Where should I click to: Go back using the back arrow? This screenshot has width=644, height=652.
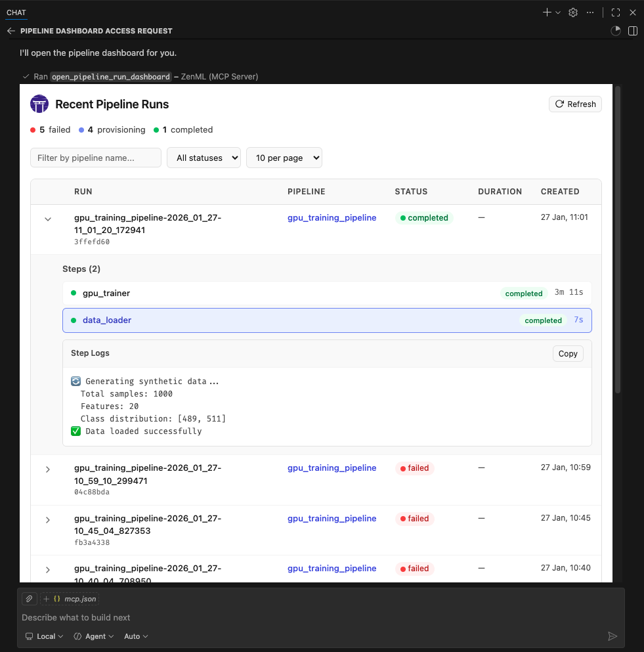click(x=11, y=30)
